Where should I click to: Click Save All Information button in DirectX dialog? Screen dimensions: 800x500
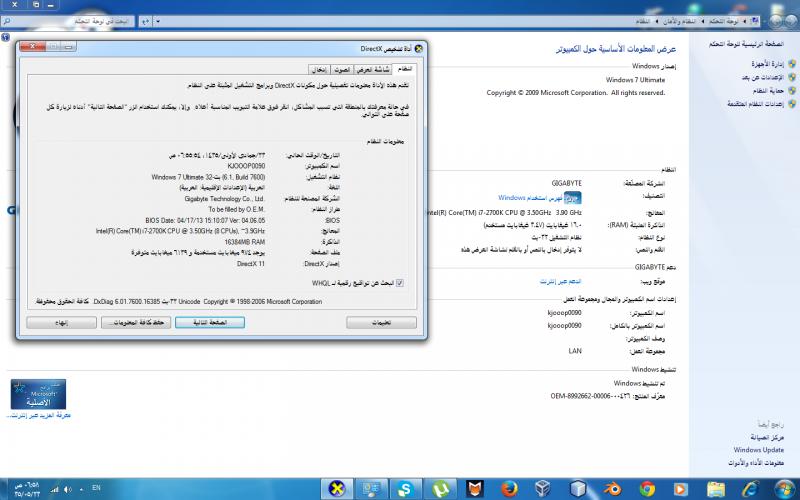point(136,322)
